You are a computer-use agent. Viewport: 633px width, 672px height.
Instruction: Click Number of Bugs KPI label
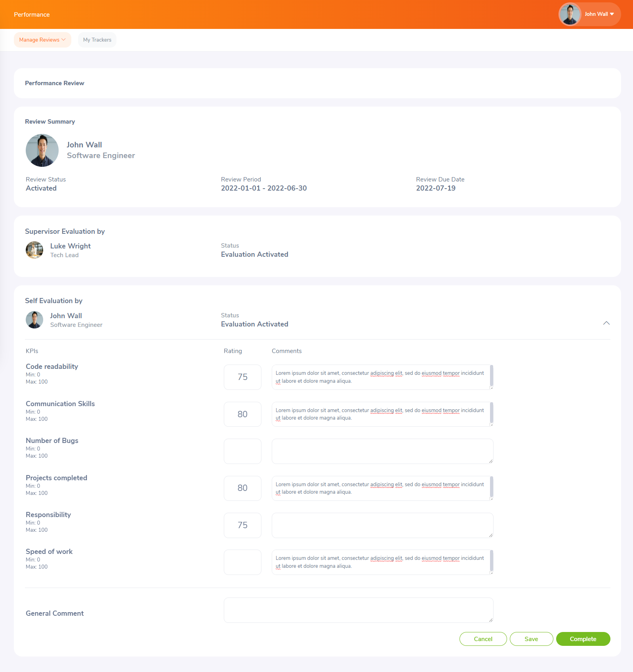tap(52, 441)
